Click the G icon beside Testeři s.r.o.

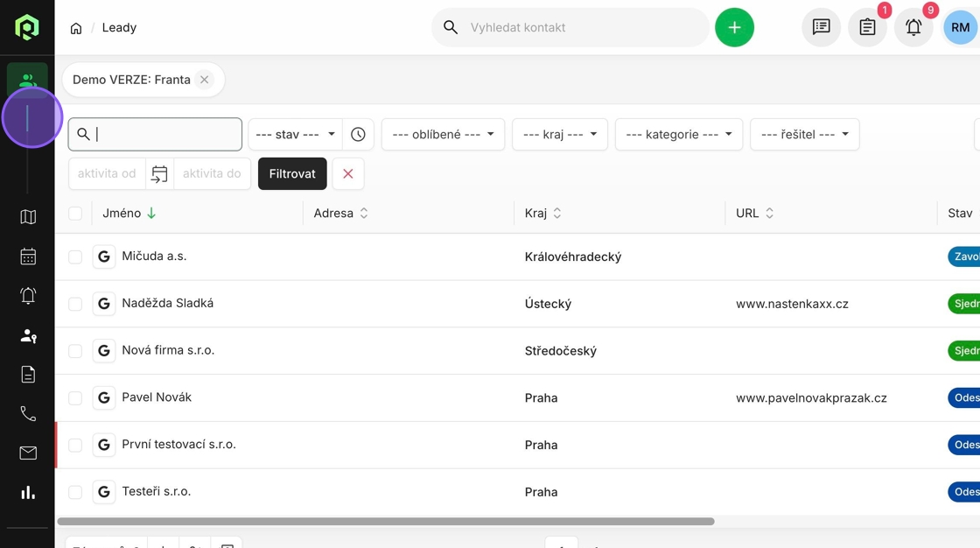coord(104,492)
